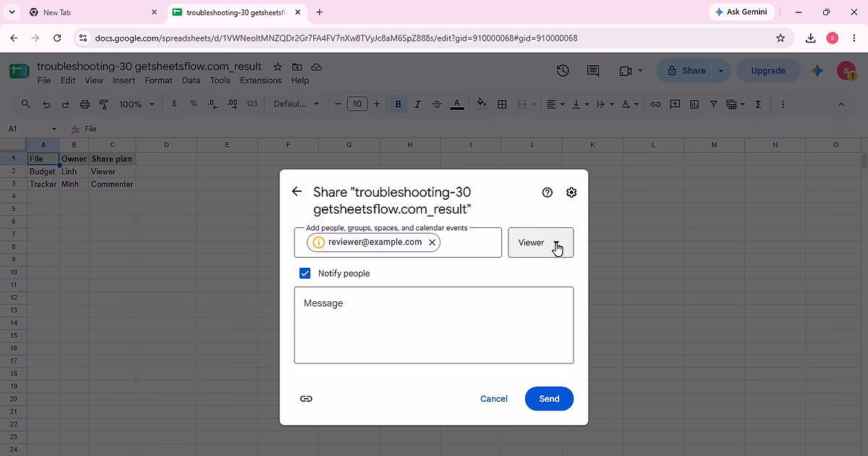The width and height of the screenshot is (868, 456).
Task: Focus the Message text box
Action: pos(434,325)
